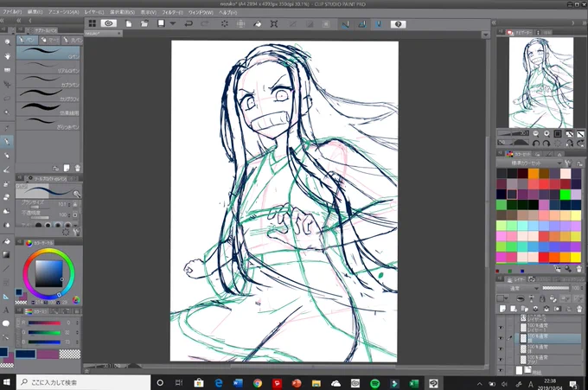Select the Gradient tool
Image resolution: width=588 pixels, height=390 pixels.
tap(7, 255)
